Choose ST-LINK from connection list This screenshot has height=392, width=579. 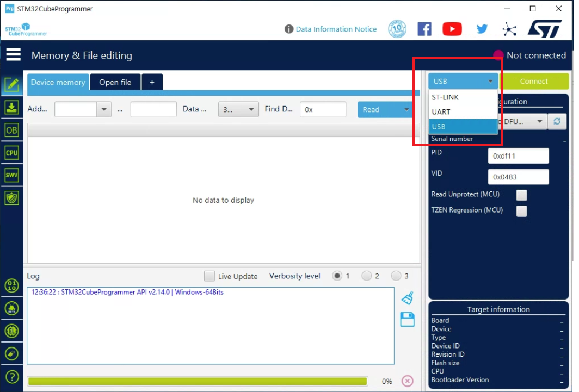(463, 97)
